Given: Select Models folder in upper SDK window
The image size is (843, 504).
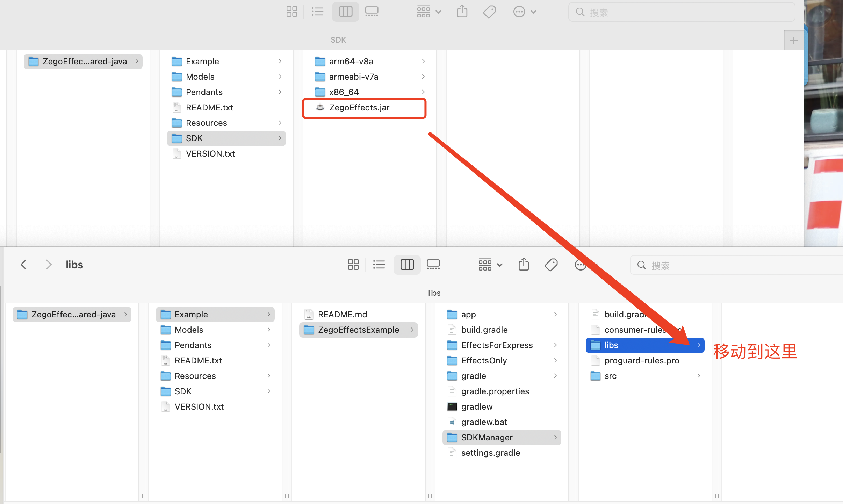Looking at the screenshot, I should (226, 77).
